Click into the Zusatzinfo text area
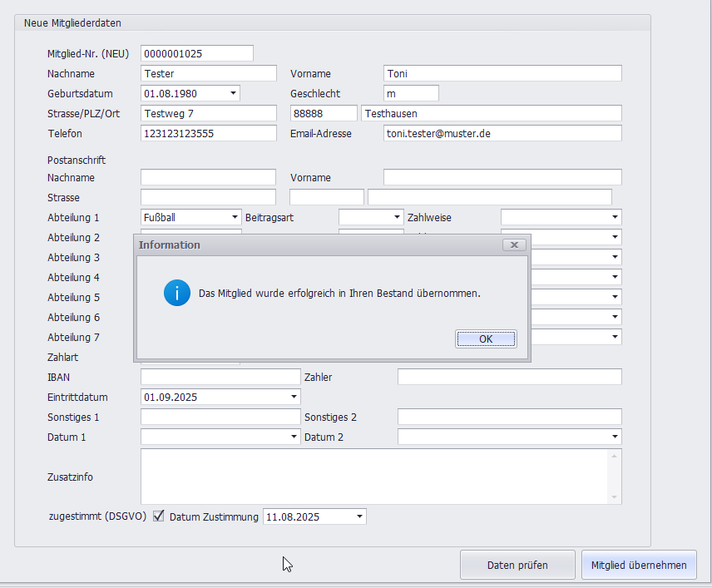This screenshot has height=588, width=712. pos(374,476)
